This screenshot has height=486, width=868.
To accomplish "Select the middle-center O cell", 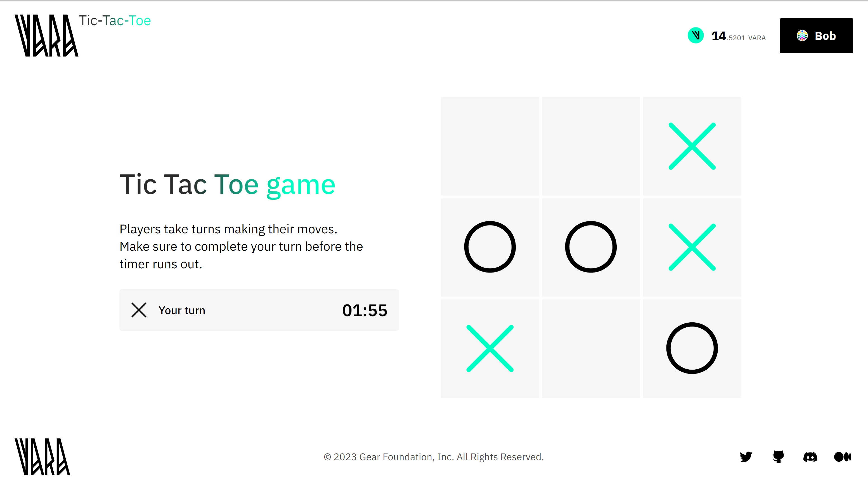I will click(591, 247).
